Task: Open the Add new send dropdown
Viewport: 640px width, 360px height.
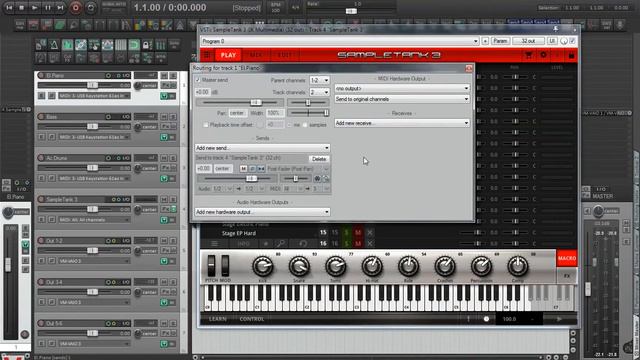Action: 262,148
